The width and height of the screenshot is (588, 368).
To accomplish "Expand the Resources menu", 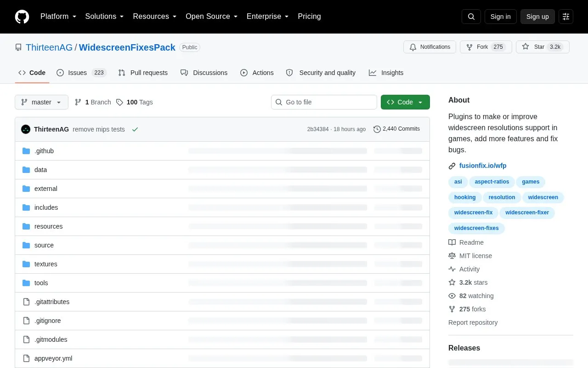I will [155, 17].
